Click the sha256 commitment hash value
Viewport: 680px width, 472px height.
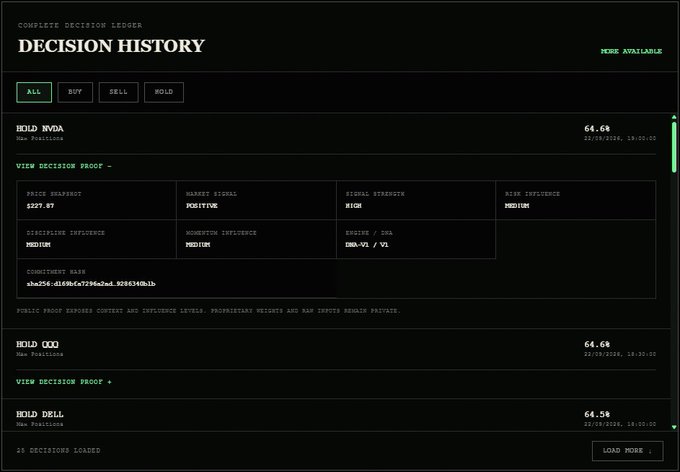tap(91, 284)
